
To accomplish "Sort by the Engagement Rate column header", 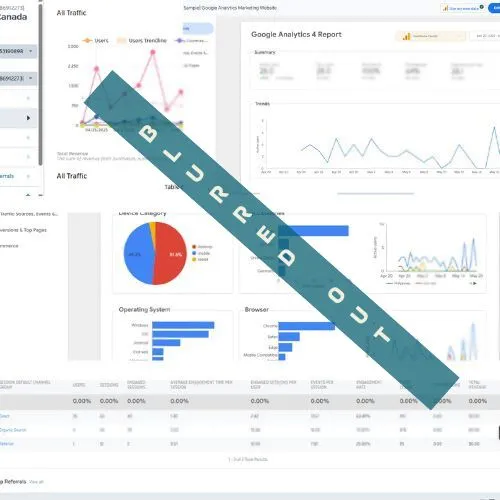I will click(369, 385).
